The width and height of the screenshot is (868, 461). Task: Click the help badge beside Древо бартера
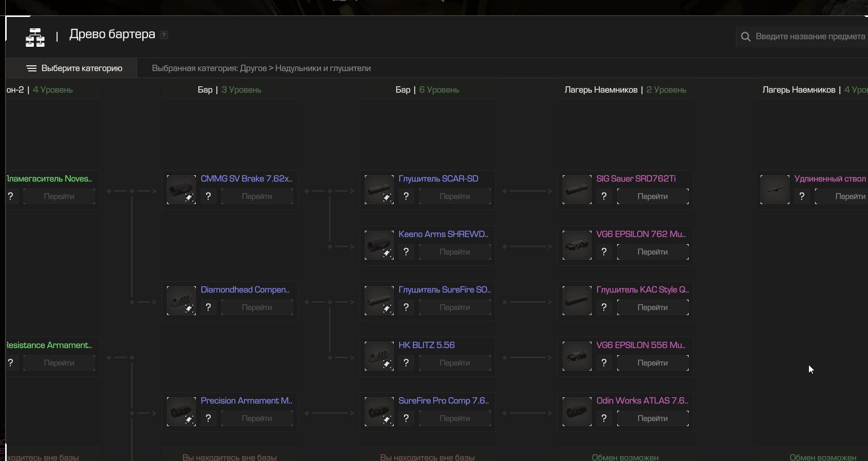pyautogui.click(x=164, y=35)
